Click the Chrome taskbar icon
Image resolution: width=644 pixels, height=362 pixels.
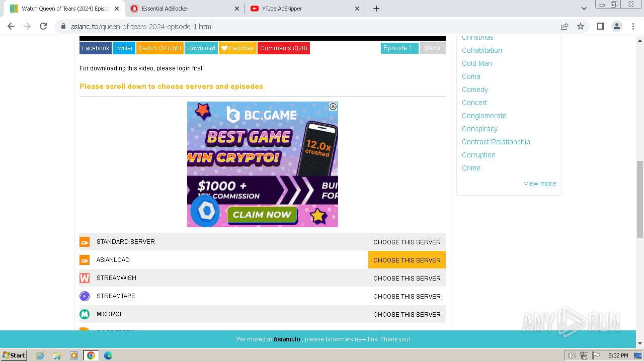[91, 355]
